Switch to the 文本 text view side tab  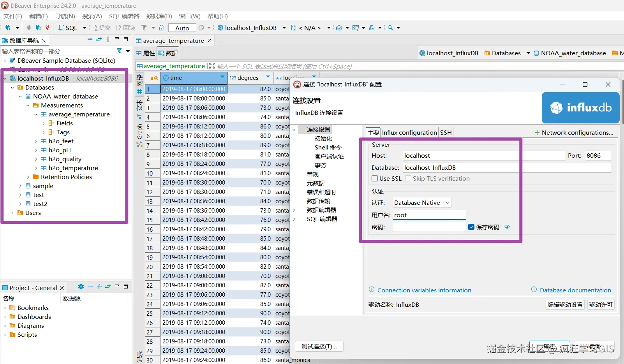(x=139, y=110)
